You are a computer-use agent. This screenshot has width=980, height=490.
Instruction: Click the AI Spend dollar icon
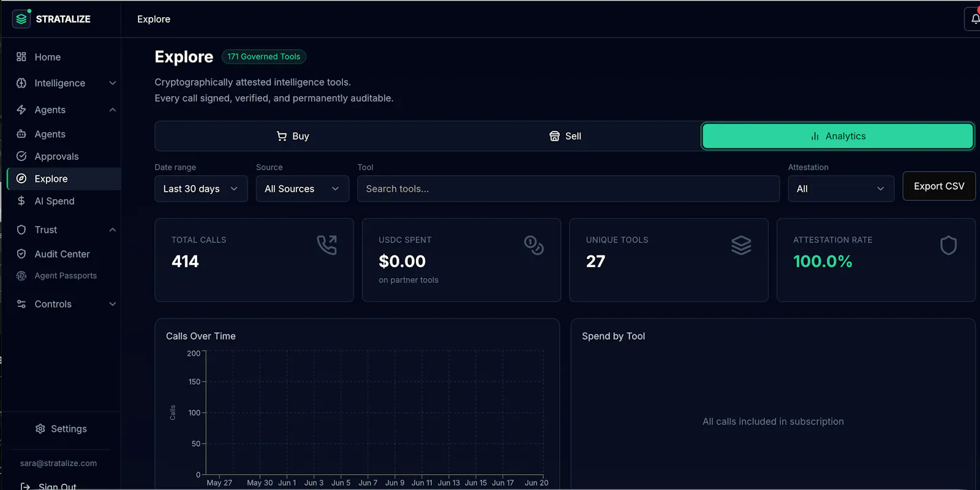(21, 201)
